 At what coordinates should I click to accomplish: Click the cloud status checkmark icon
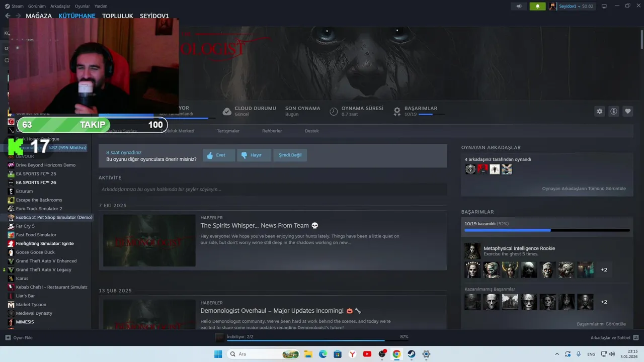(227, 111)
